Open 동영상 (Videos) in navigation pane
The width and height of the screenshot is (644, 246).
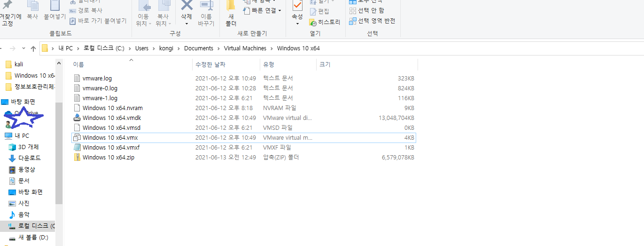click(26, 169)
